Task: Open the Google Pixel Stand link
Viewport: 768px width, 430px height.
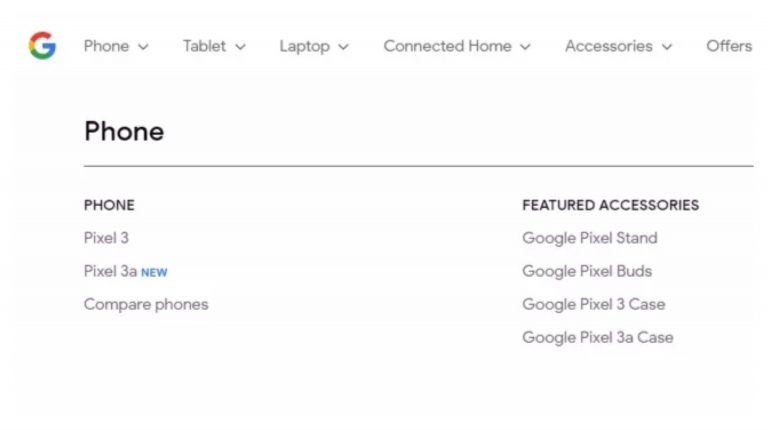Action: 590,238
